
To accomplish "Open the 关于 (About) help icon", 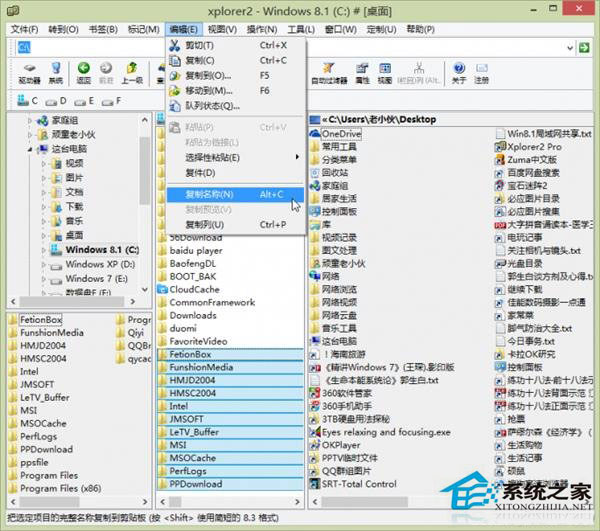I will 459,73.
